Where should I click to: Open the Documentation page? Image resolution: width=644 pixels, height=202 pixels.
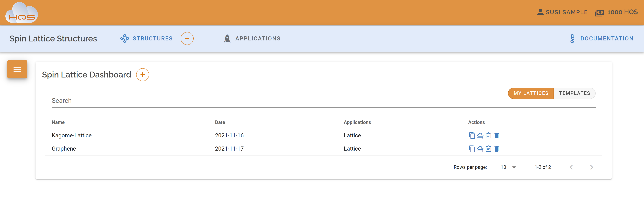click(x=607, y=39)
